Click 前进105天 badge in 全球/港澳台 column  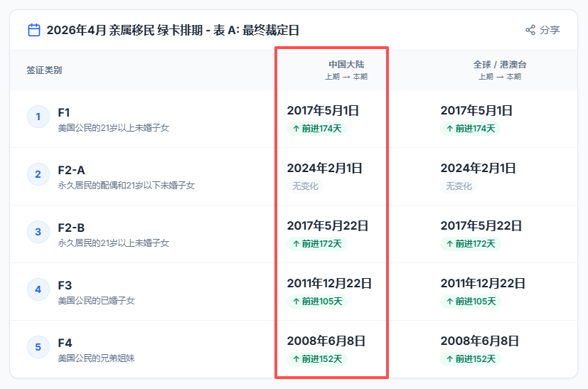[471, 302]
